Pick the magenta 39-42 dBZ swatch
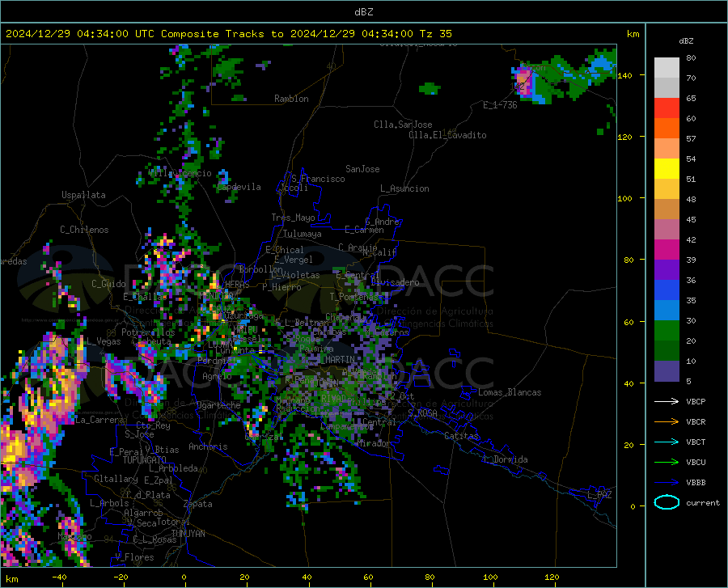Image resolution: width=728 pixels, height=588 pixels. click(x=667, y=250)
